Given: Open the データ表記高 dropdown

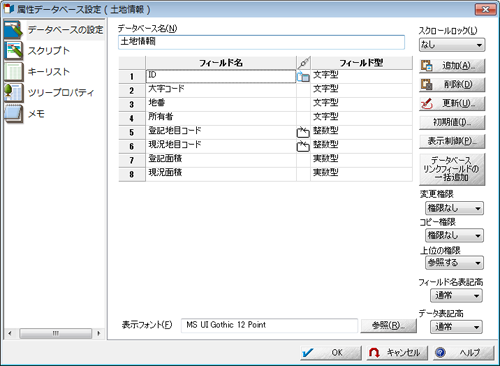Looking at the screenshot, I should (456, 327).
